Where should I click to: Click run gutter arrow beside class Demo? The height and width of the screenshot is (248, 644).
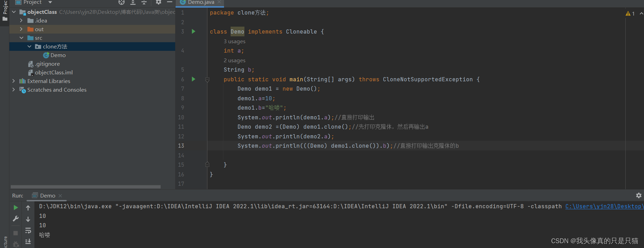pos(194,31)
